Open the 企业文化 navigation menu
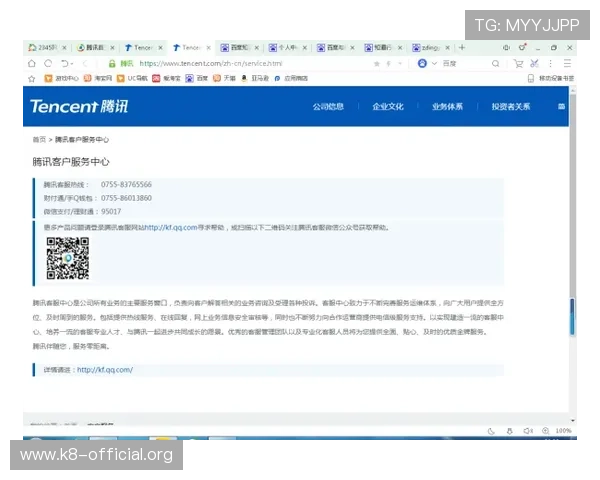The image size is (600, 480). 388,106
